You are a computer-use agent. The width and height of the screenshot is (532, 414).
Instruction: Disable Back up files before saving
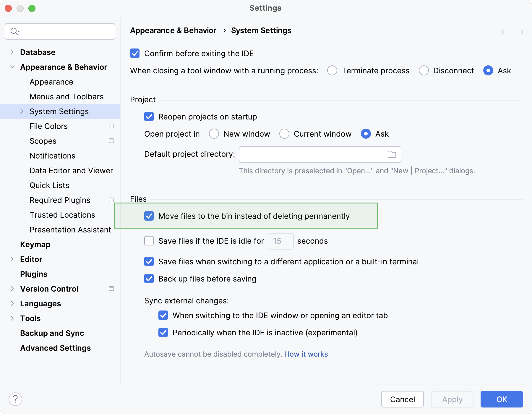(x=149, y=279)
